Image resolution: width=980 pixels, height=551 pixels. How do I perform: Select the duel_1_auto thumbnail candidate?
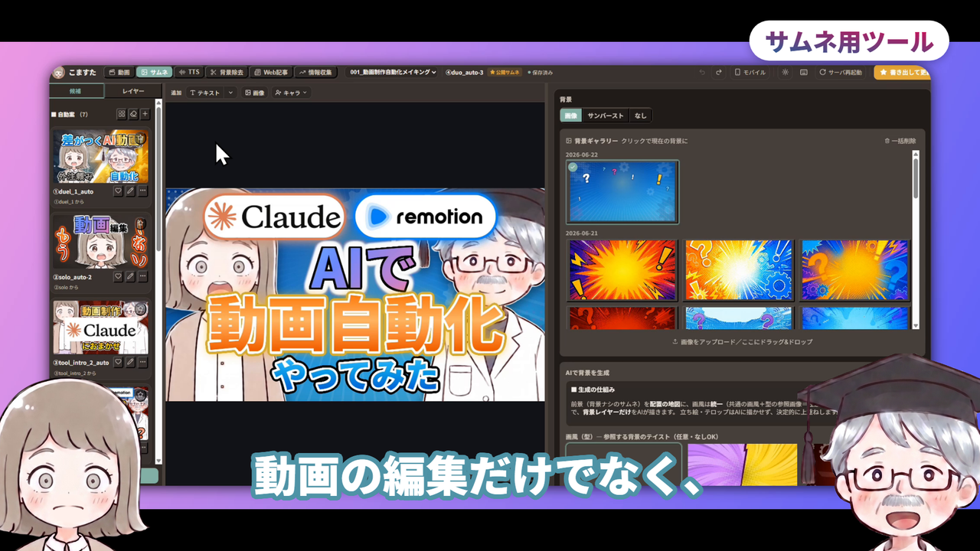(100, 156)
